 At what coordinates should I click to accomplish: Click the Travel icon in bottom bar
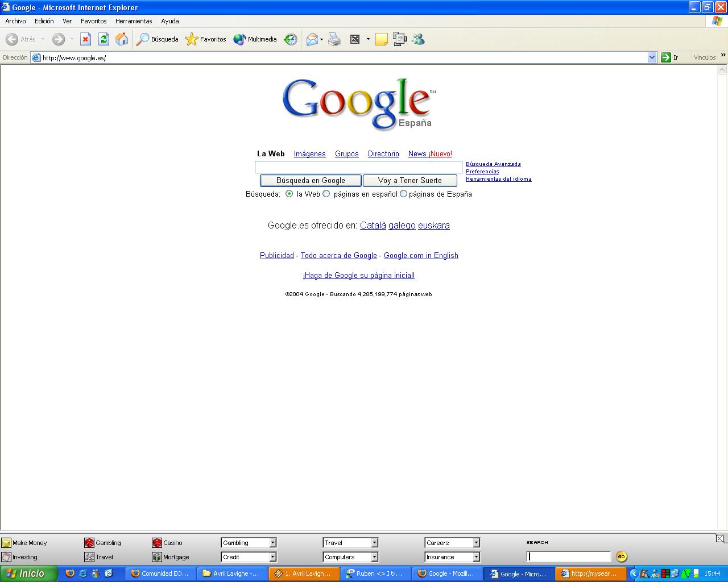(89, 557)
